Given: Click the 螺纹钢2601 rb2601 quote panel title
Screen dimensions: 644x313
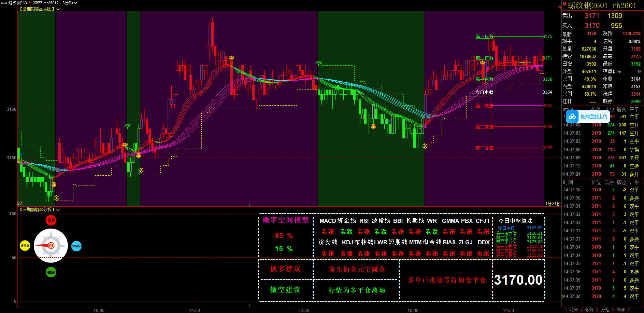Looking at the screenshot, I should pos(602,5).
